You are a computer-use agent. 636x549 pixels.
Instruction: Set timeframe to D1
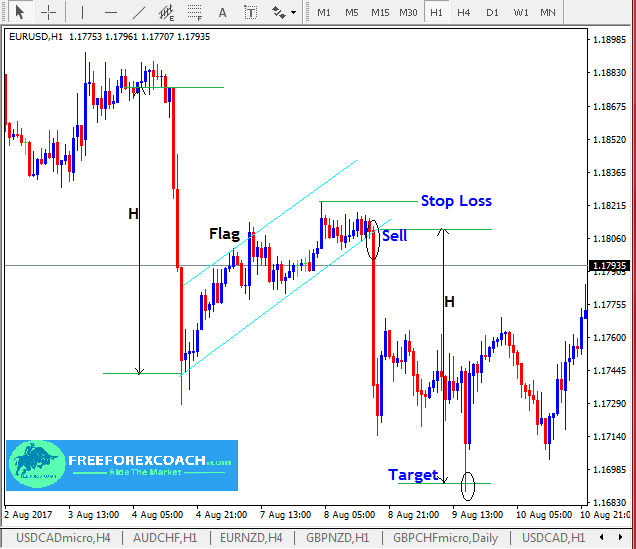coord(492,13)
